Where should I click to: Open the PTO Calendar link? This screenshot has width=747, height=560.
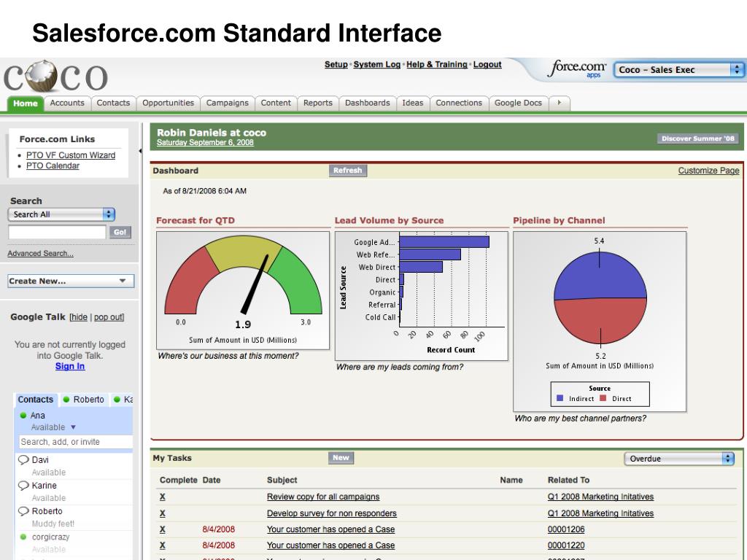[x=53, y=166]
